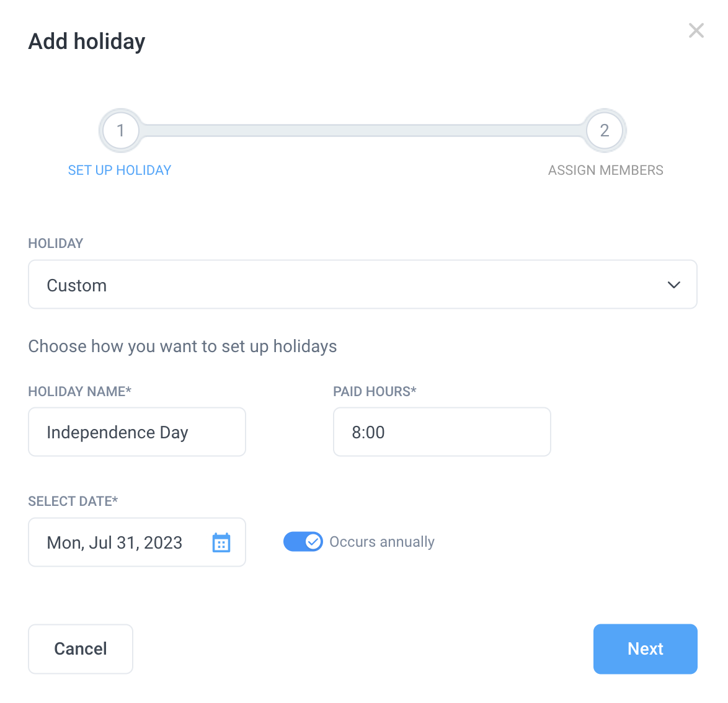
Task: Click the asterisk-marked SELECT DATE label
Action: coord(73,501)
